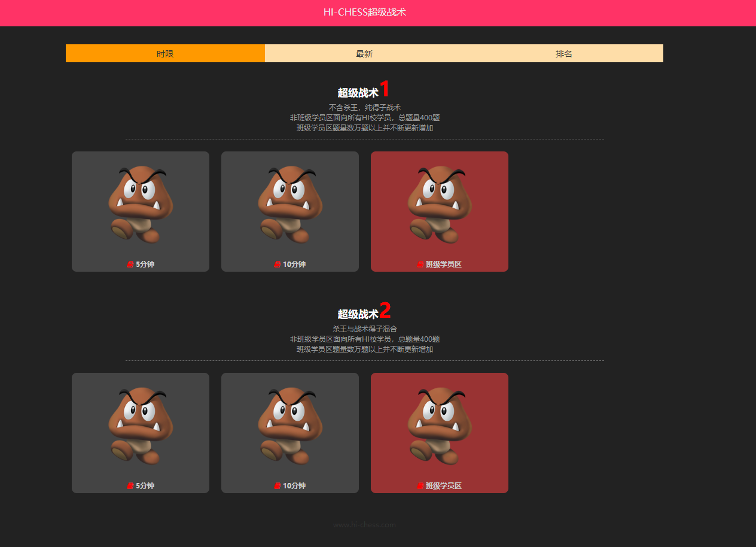Open 超级战术2 5分钟 Goomba card
Image resolution: width=756 pixels, height=547 pixels.
(x=141, y=433)
